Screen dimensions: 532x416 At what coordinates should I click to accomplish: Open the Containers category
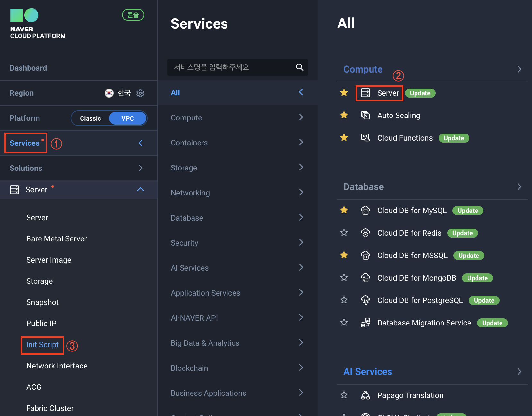coord(238,143)
